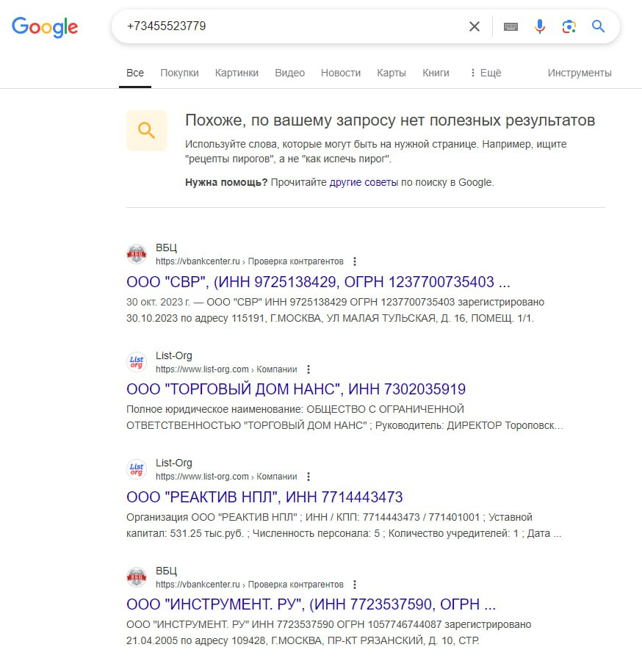Open the three-dot menu beside the first vbankcenter.ru result
This screenshot has width=642, height=672.
355,261
